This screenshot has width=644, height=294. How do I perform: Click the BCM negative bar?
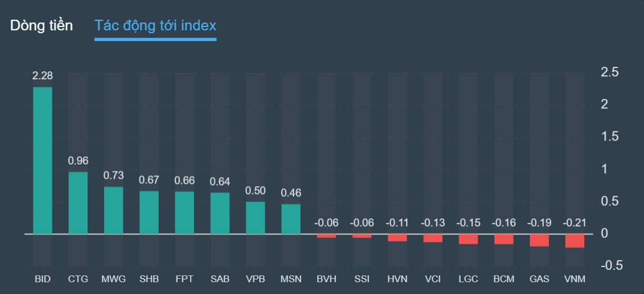504,239
